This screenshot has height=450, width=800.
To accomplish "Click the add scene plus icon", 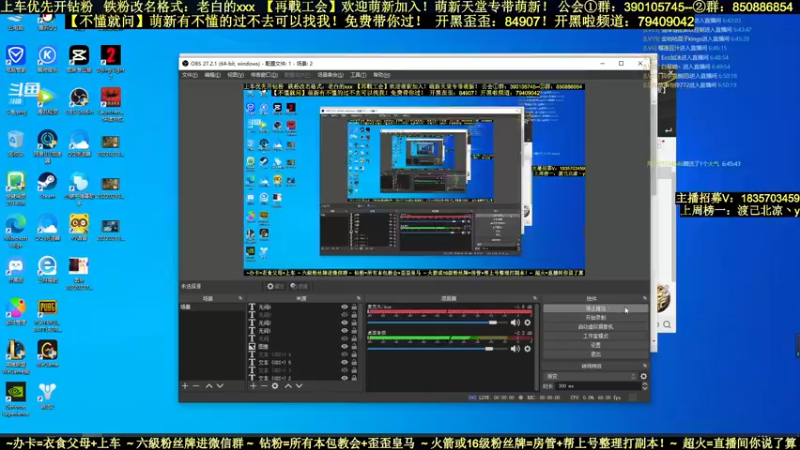I will [185, 386].
